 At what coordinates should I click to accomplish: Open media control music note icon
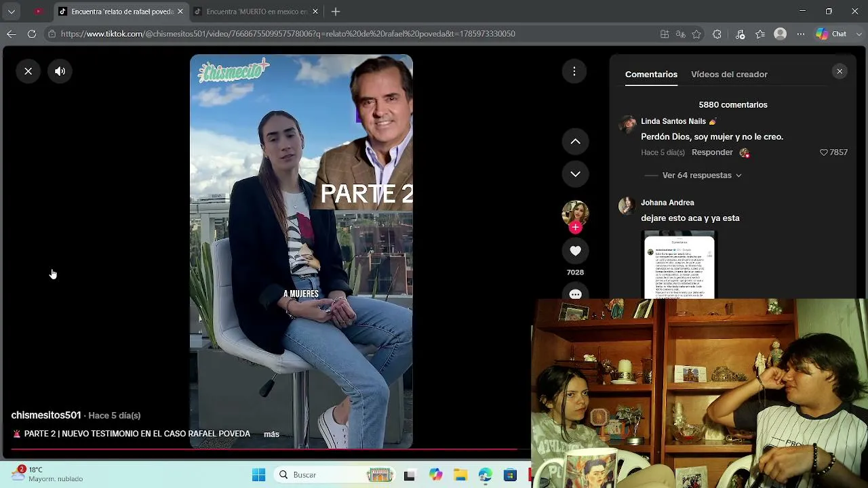coord(740,34)
